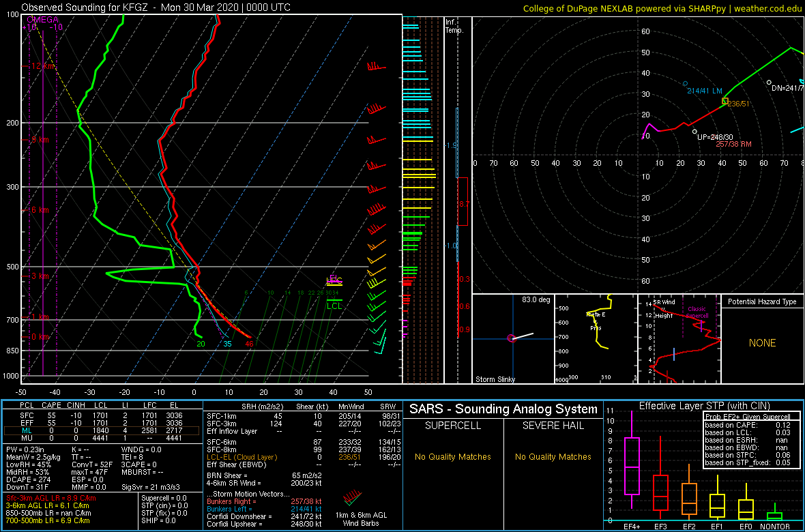Click the Corfidi Upshear = 248/30 kt line
The image size is (805, 532).
click(x=265, y=523)
